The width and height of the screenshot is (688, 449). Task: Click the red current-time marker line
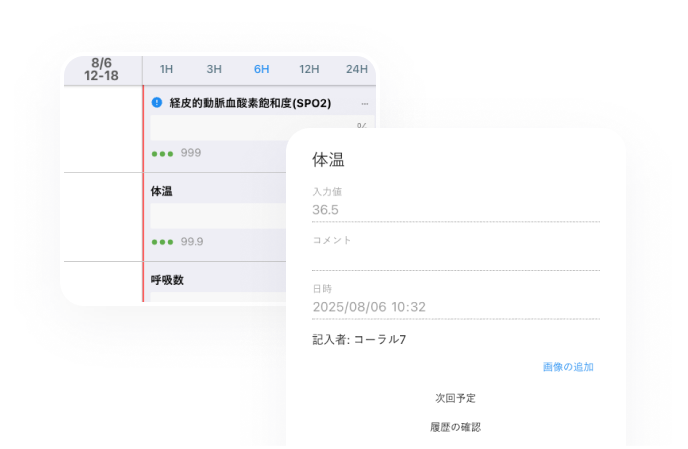pos(144,200)
